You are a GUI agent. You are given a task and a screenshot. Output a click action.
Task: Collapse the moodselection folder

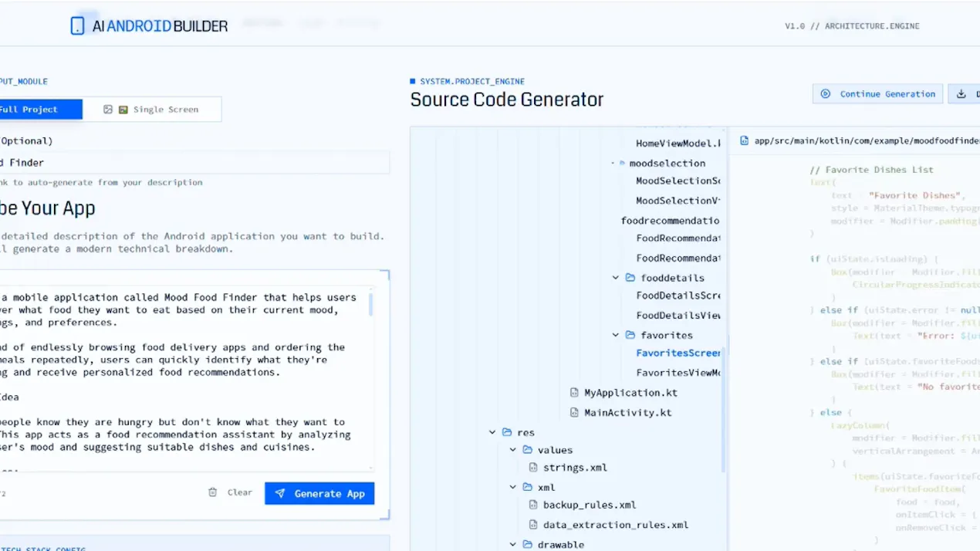pyautogui.click(x=613, y=164)
